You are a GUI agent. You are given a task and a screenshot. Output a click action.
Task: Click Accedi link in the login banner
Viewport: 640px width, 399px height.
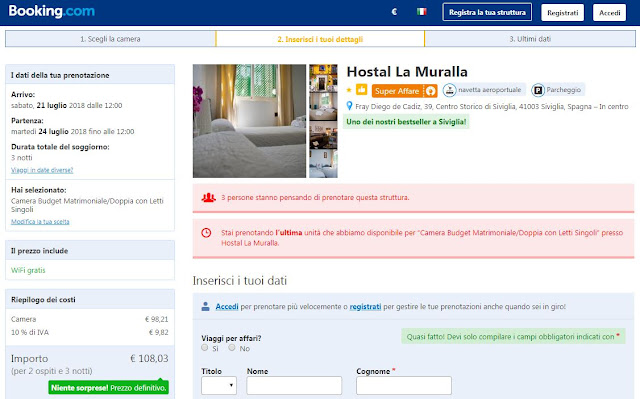[x=227, y=306]
